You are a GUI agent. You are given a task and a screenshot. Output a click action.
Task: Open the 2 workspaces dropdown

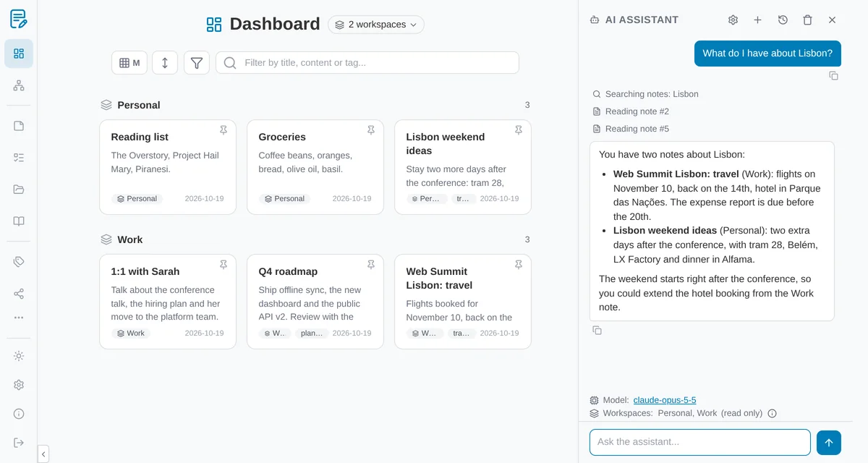376,25
